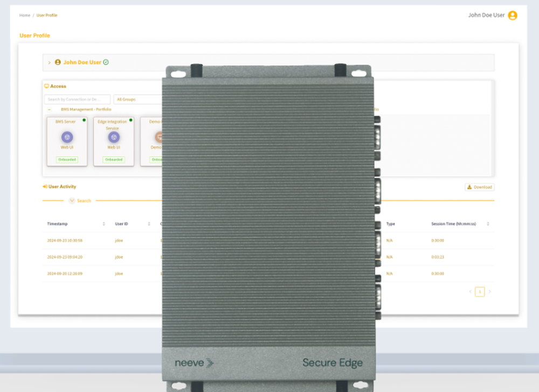The image size is (539, 392).
Task: Go to Home in the breadcrumb
Action: point(25,16)
